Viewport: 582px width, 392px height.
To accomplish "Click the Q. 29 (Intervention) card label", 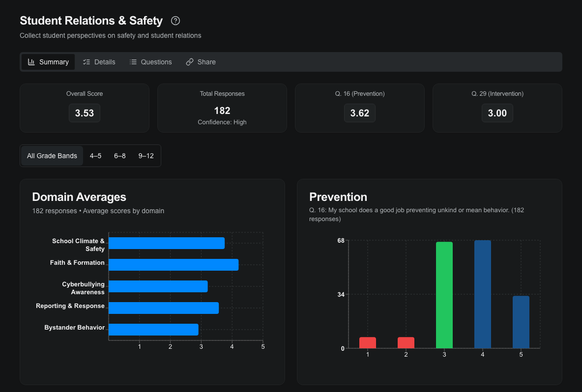I will point(497,94).
